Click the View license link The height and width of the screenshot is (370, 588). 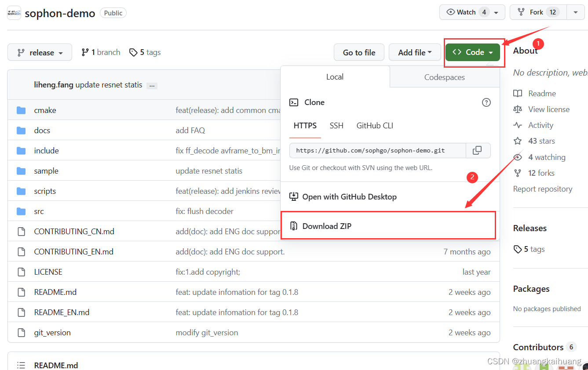click(x=549, y=109)
